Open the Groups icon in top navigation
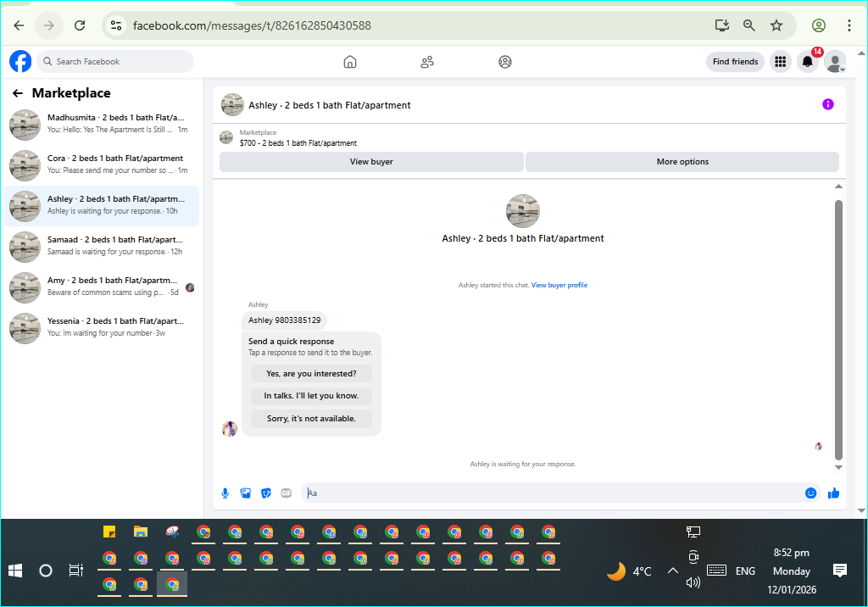 505,62
